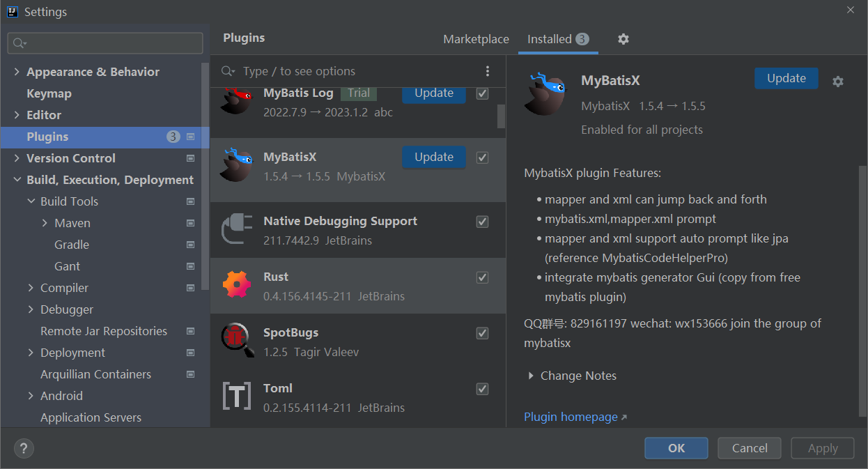Expand the Version Control node
Screen dimensions: 868x469
point(17,158)
